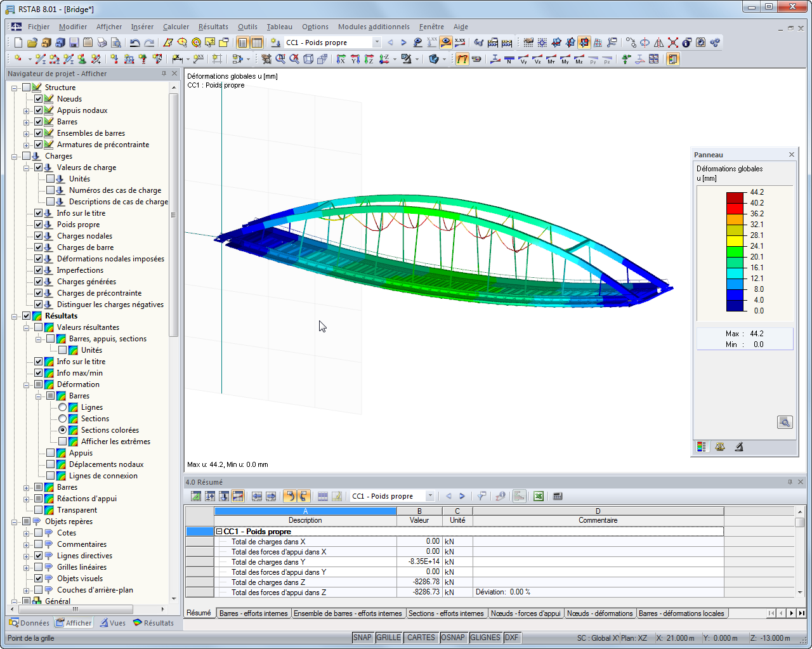The width and height of the screenshot is (812, 649).
Task: Click the red X cross icon in the toolbar
Action: tap(673, 43)
